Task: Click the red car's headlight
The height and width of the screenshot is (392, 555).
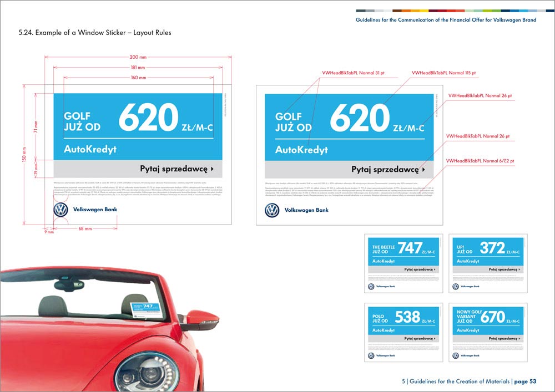Action: (147, 372)
